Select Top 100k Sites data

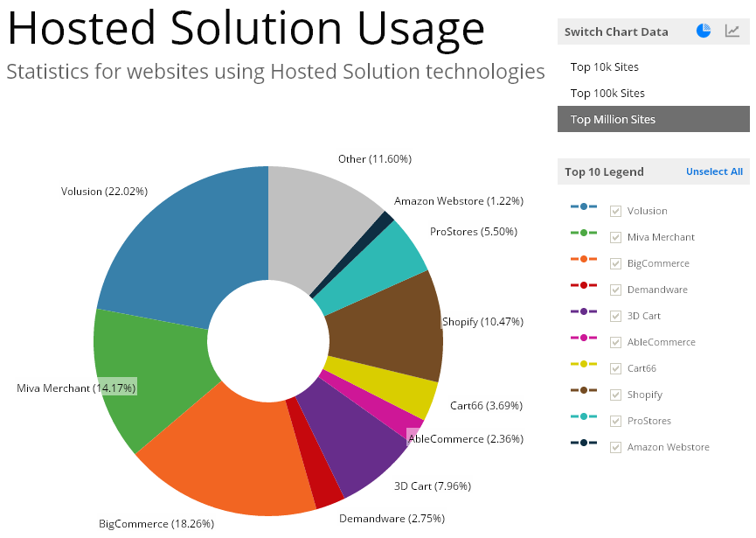click(x=607, y=94)
